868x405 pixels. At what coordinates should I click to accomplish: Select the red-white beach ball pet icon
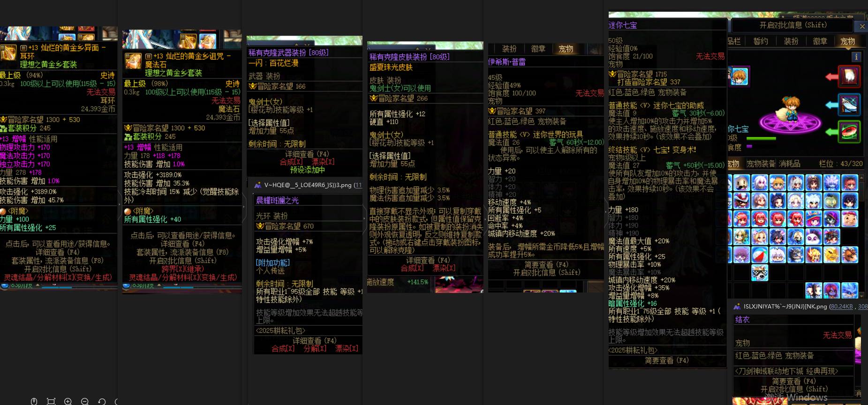click(760, 255)
